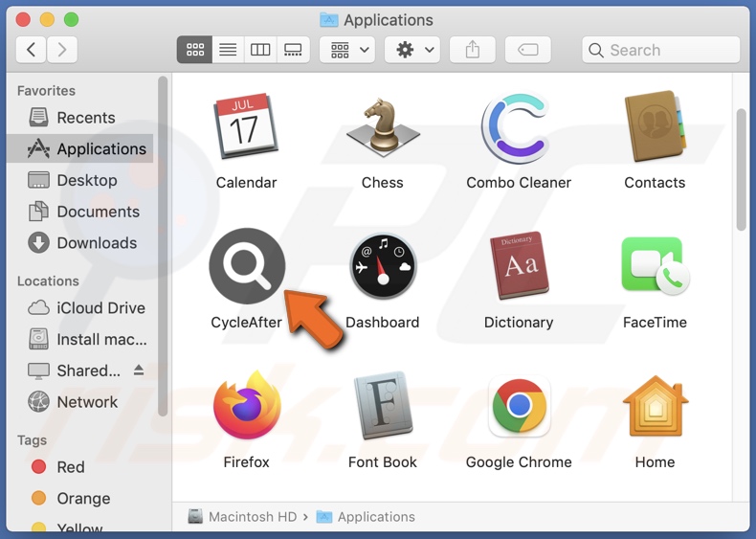Screen dimensions: 756x539
Task: Select the Dashboard app icon
Action: [x=383, y=266]
